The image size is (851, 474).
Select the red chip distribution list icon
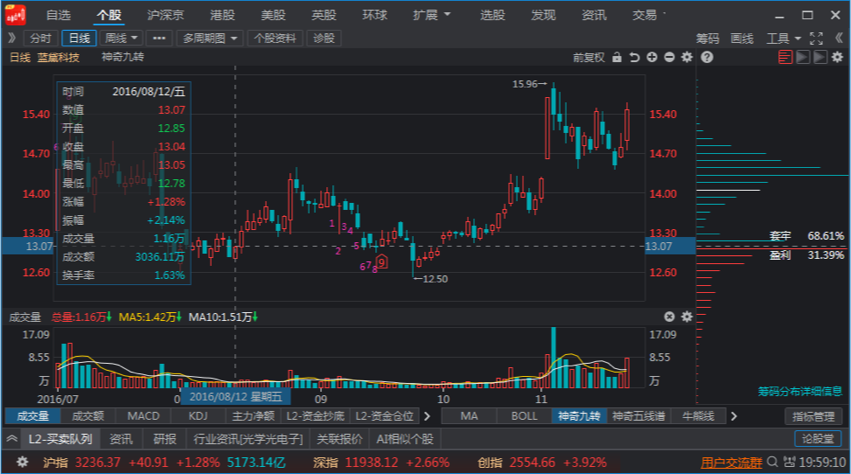pos(785,57)
